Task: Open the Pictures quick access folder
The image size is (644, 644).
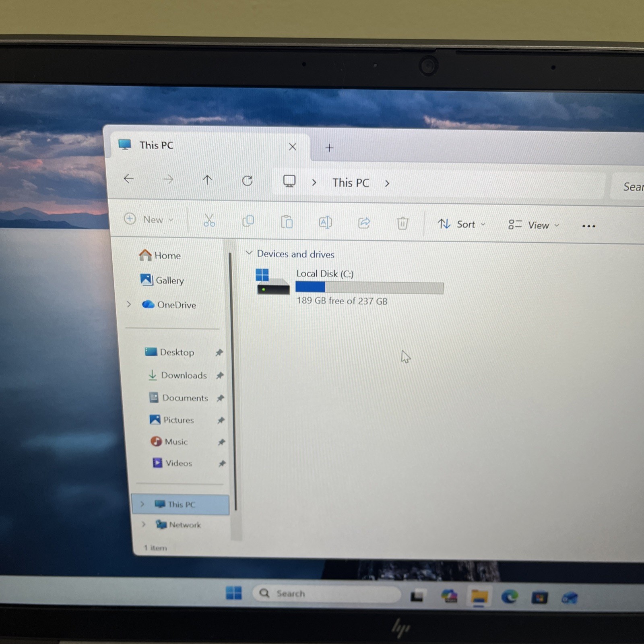Action: pyautogui.click(x=172, y=420)
